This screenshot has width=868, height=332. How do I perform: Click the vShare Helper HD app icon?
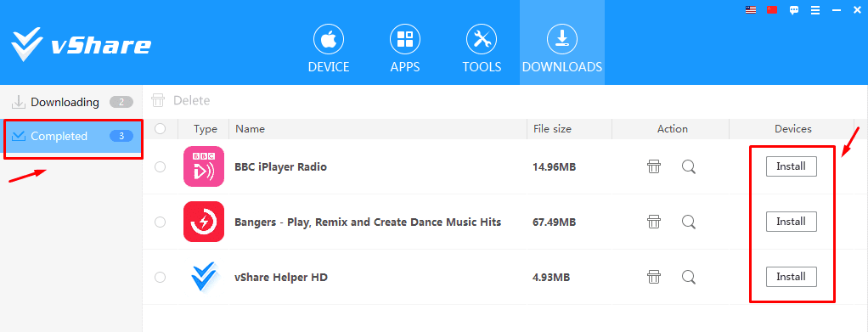[204, 277]
